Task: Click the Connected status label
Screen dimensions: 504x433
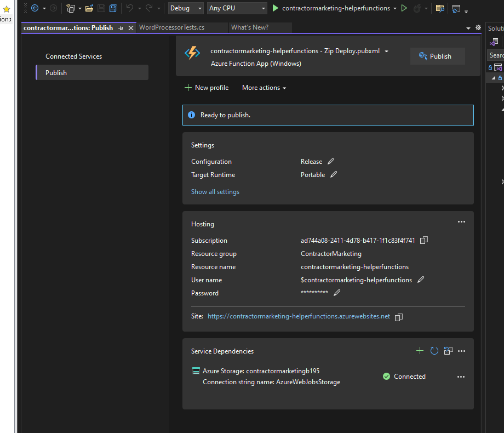Action: [410, 377]
